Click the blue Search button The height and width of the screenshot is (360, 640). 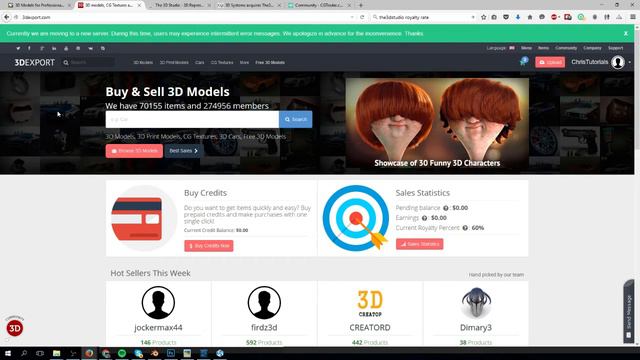point(296,119)
